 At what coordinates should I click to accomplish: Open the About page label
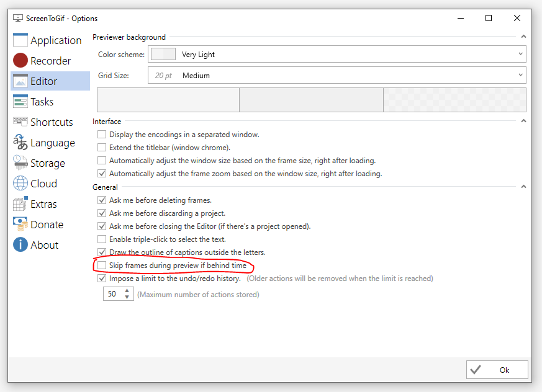coord(44,245)
